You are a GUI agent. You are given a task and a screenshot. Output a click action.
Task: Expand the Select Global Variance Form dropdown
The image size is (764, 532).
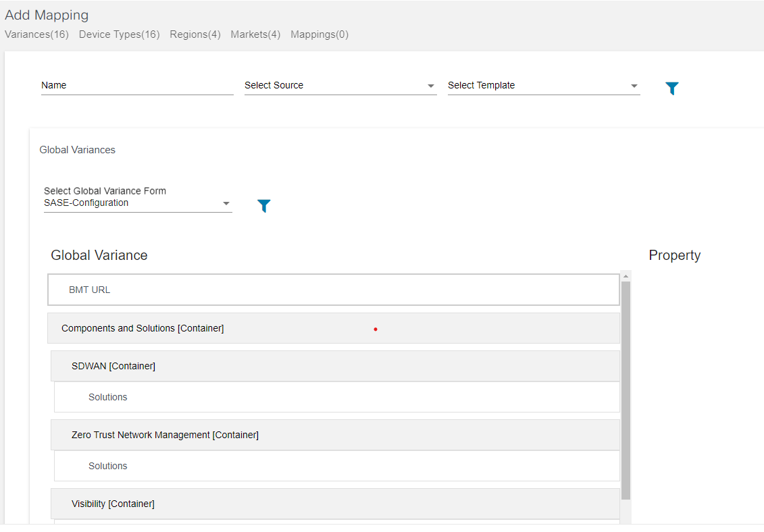pos(138,203)
